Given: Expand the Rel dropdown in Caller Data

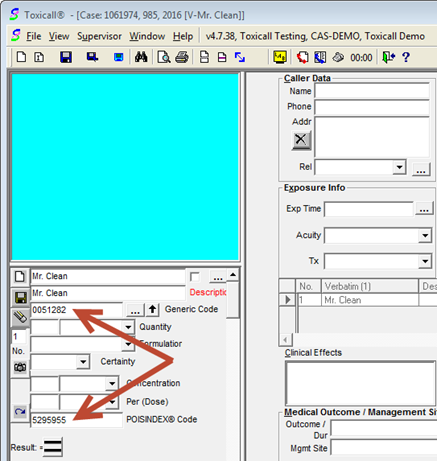Looking at the screenshot, I should coord(399,167).
